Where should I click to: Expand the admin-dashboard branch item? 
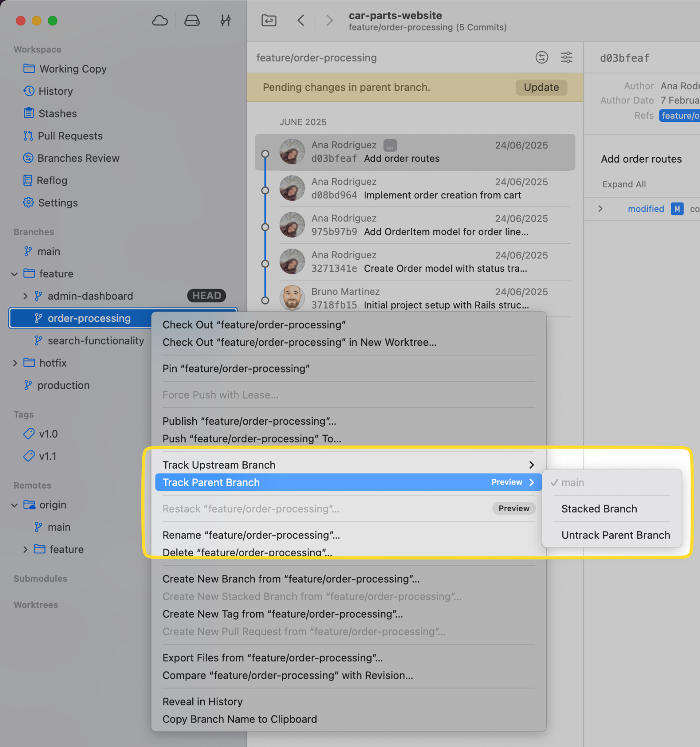pyautogui.click(x=25, y=296)
